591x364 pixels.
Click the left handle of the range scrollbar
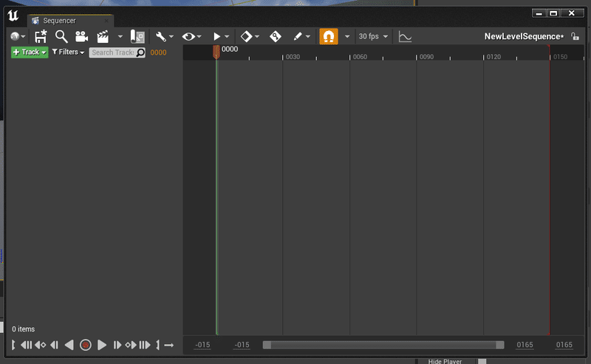click(267, 345)
